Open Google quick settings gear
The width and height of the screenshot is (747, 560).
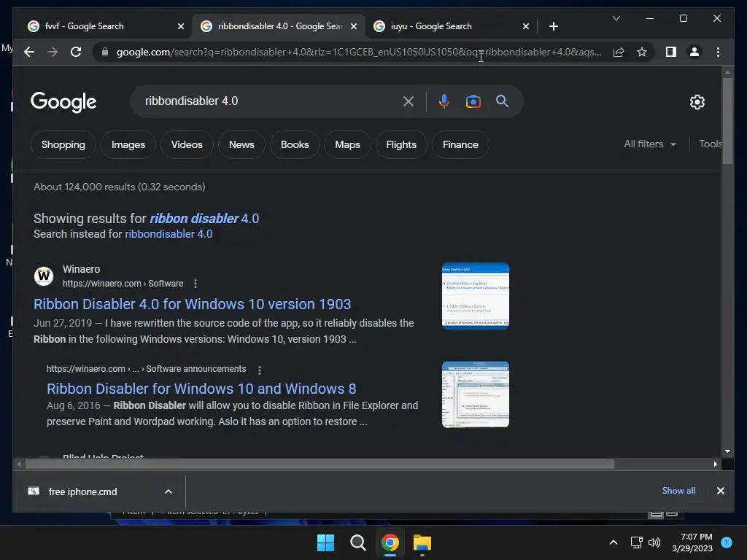click(697, 102)
